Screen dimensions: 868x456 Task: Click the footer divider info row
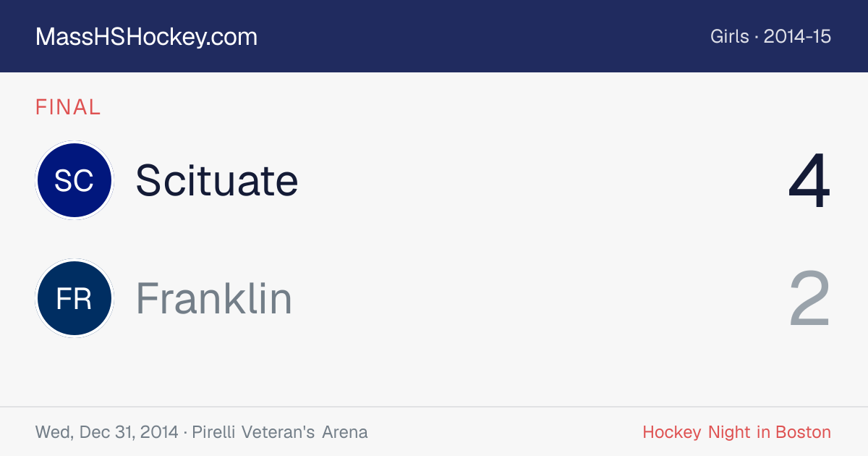click(434, 431)
